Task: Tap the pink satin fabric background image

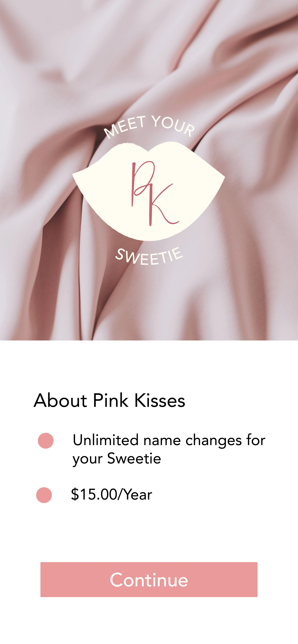Action: 149,63
